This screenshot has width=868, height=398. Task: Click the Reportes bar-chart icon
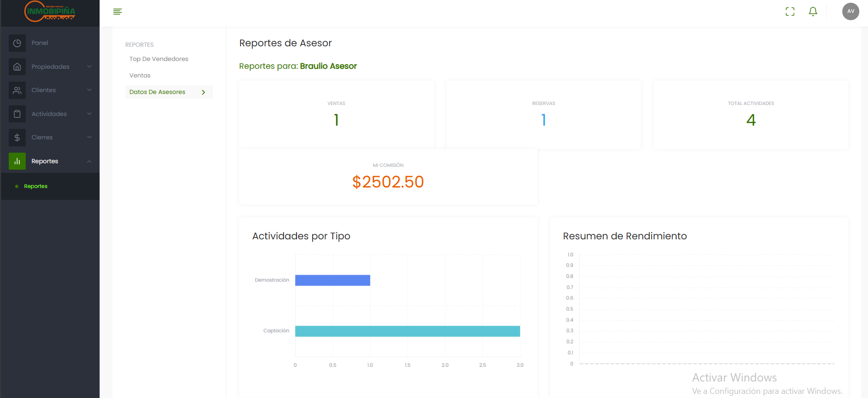pos(17,161)
